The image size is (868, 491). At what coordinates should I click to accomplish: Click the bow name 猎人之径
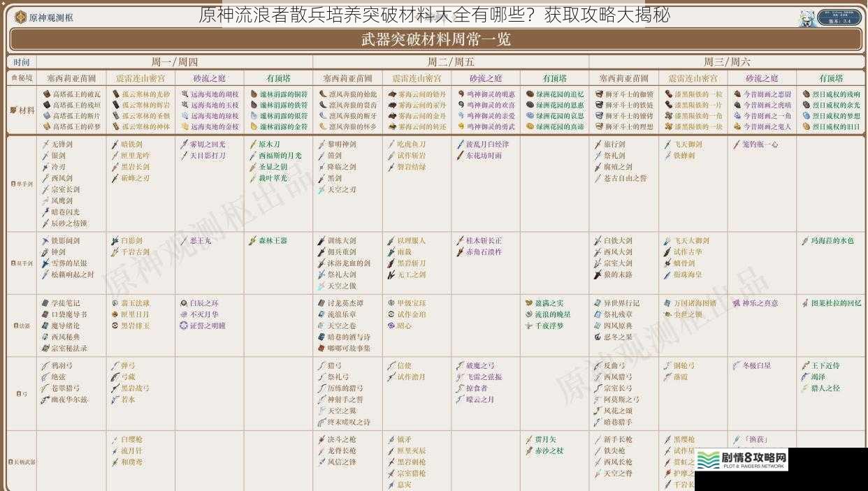[x=825, y=388]
